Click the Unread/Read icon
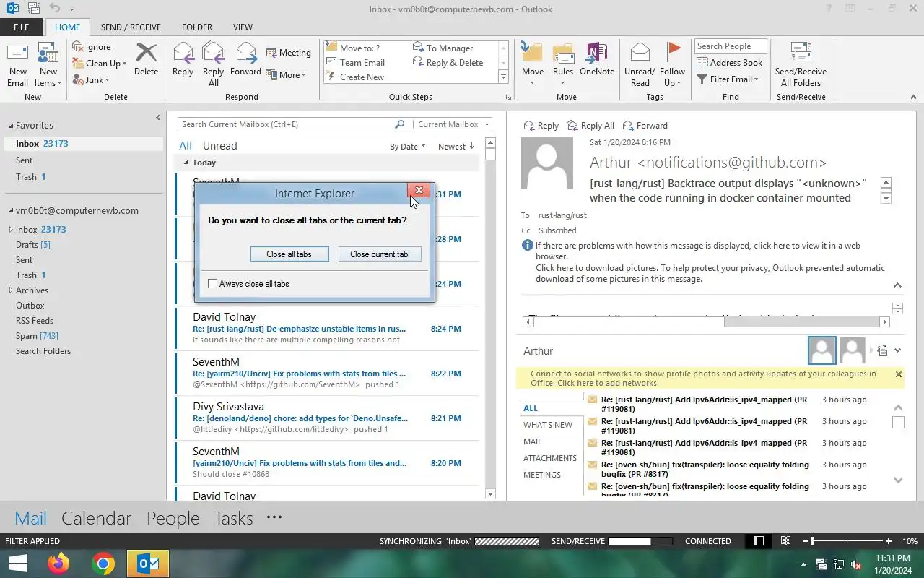This screenshot has width=924, height=578. tap(640, 53)
